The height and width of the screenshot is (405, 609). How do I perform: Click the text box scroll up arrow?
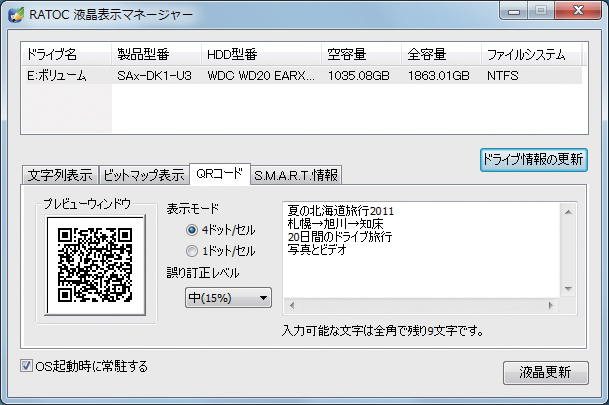pos(568,212)
